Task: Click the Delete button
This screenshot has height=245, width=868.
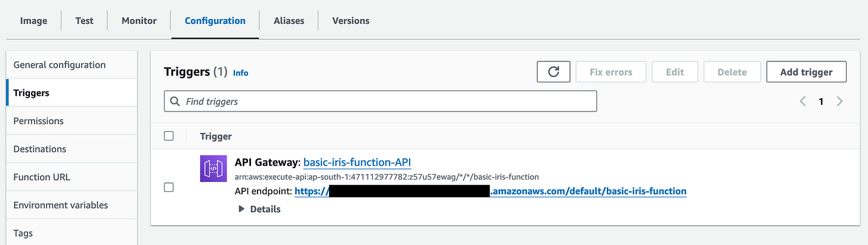Action: click(x=732, y=72)
